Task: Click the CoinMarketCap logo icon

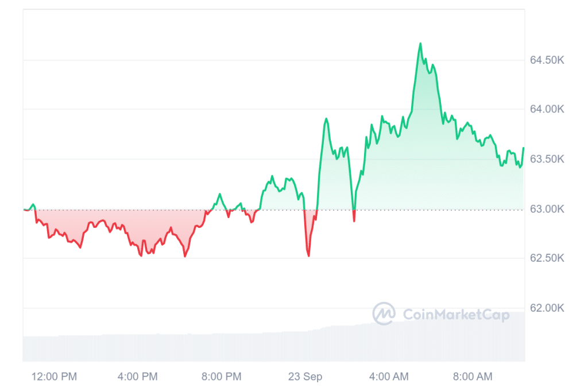Action: pyautogui.click(x=384, y=313)
